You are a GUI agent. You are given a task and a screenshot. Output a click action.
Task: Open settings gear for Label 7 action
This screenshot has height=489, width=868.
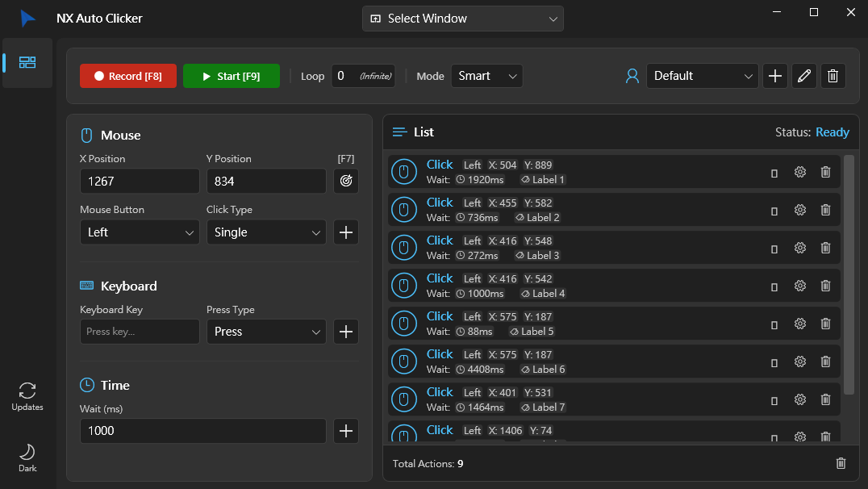[800, 400]
